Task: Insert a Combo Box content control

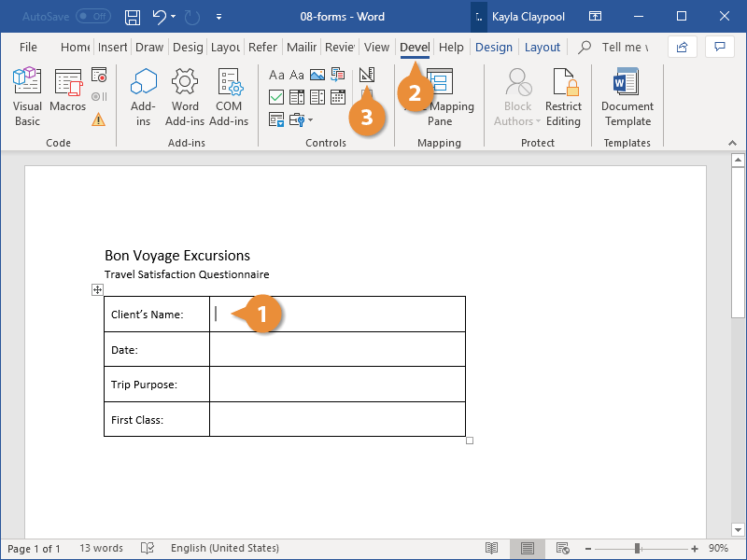Action: coord(296,96)
